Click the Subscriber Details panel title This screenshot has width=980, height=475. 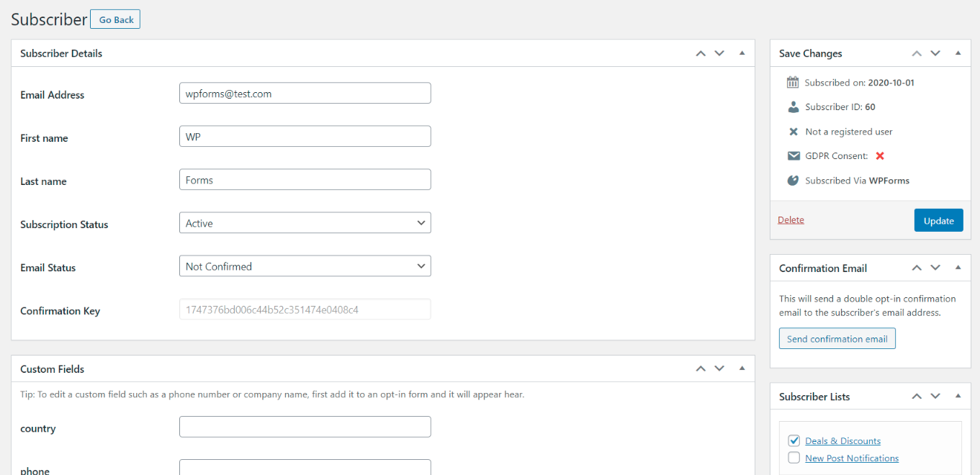coord(61,53)
